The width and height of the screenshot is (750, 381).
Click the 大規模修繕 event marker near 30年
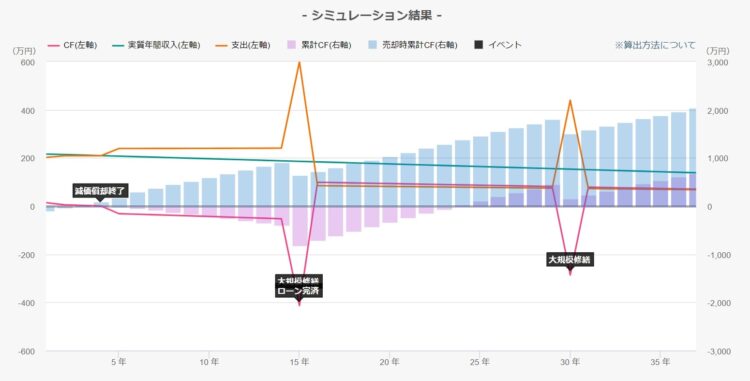pos(570,260)
